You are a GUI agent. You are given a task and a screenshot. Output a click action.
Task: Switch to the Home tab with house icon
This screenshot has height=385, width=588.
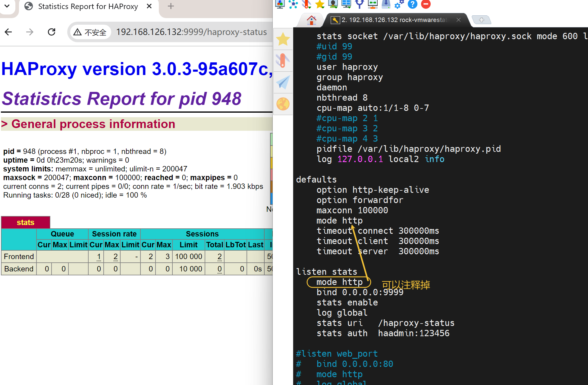pyautogui.click(x=311, y=20)
